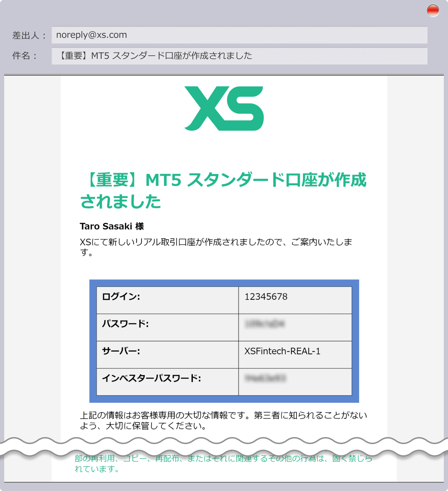Viewport: 448px width, 491px height.
Task: Select the login number 12345678
Action: pos(266,297)
